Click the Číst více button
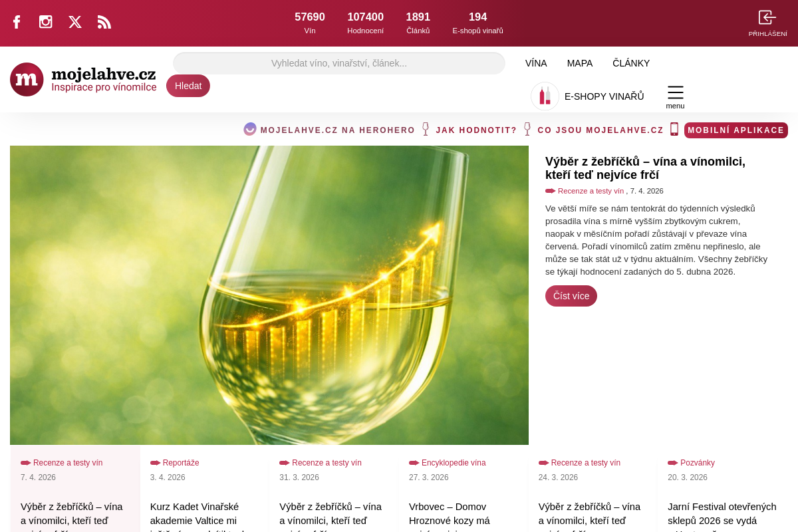 571,296
